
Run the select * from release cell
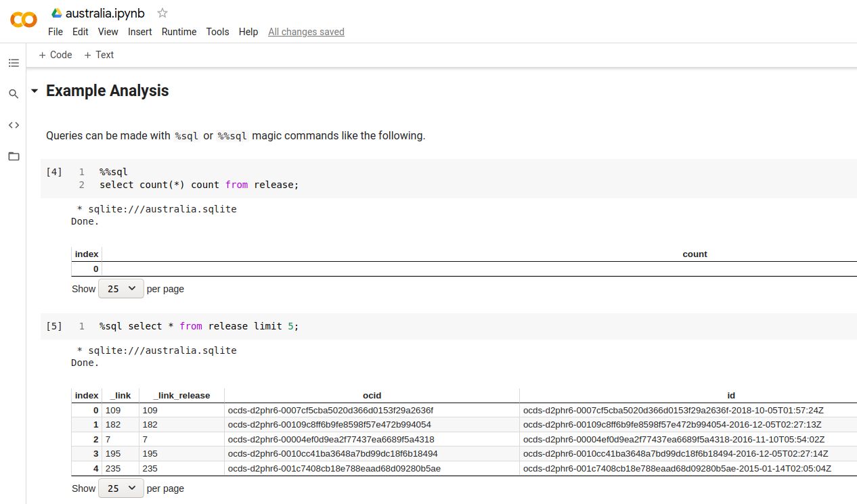pos(53,325)
